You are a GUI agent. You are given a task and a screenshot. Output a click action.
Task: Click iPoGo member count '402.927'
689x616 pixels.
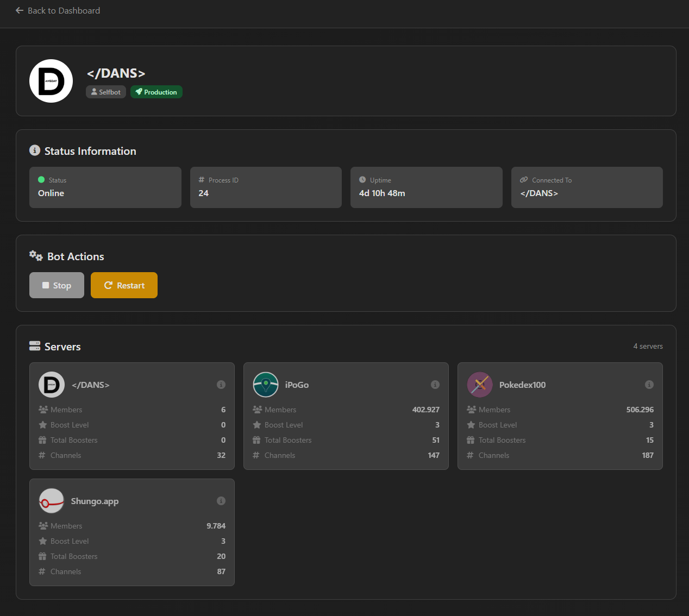(x=426, y=410)
